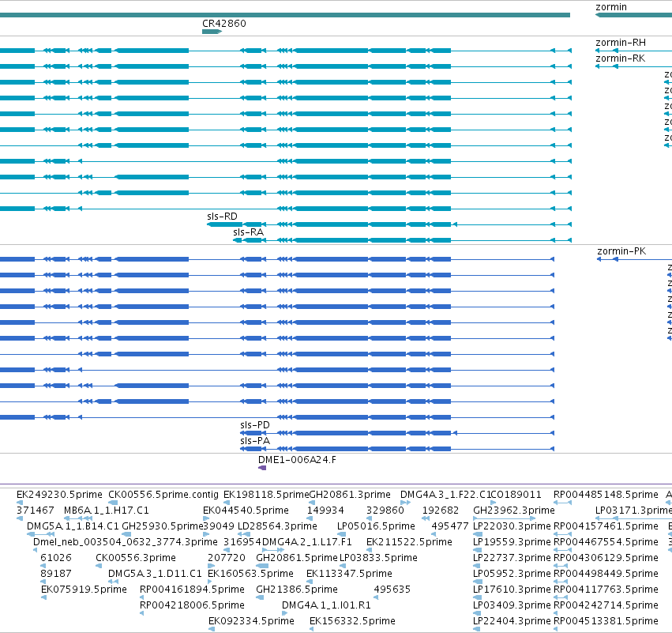Screen dimensions: 672x633
Task: Click the sls-RD transcript label
Action: 222,217
